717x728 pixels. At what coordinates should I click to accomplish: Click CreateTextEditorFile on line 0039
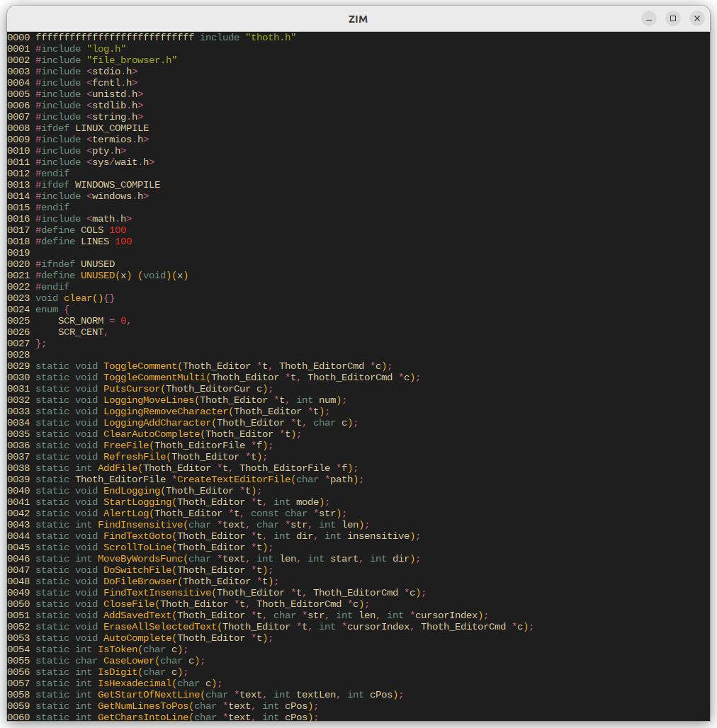pos(234,479)
